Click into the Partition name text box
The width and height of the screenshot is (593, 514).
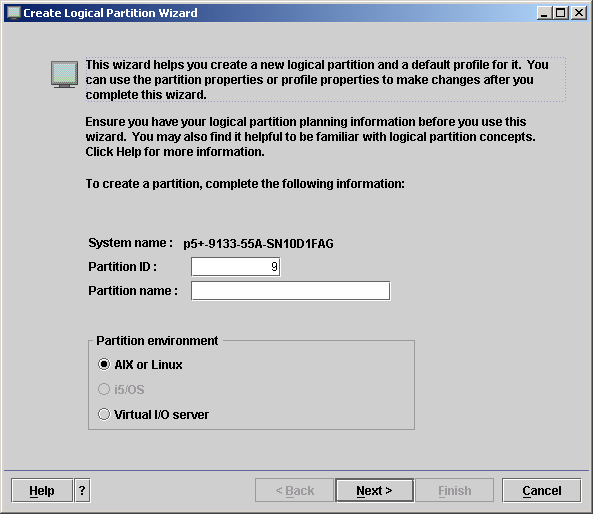click(x=290, y=291)
